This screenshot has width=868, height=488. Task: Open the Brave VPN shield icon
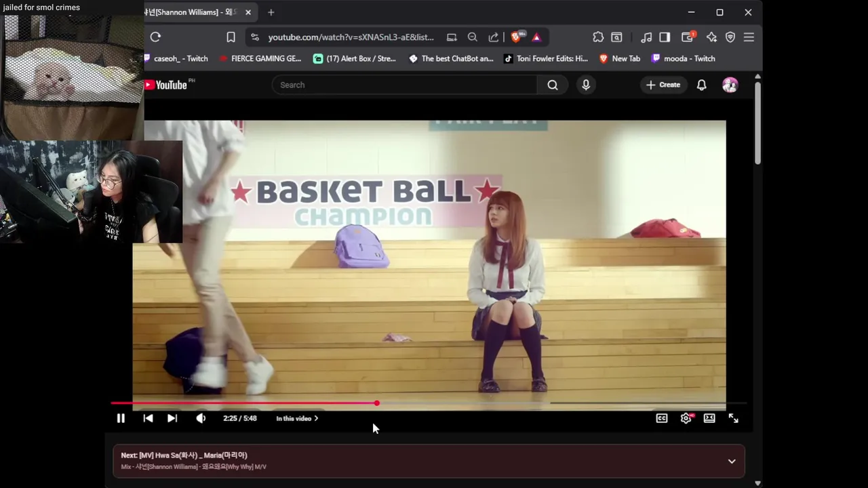click(x=730, y=37)
